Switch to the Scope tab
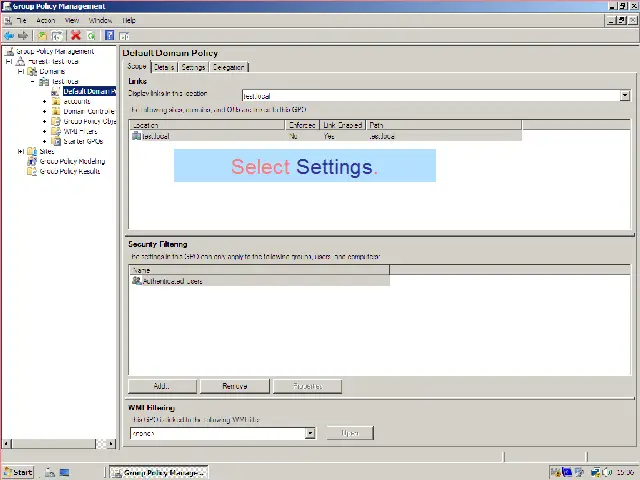640x480 pixels. coord(137,66)
